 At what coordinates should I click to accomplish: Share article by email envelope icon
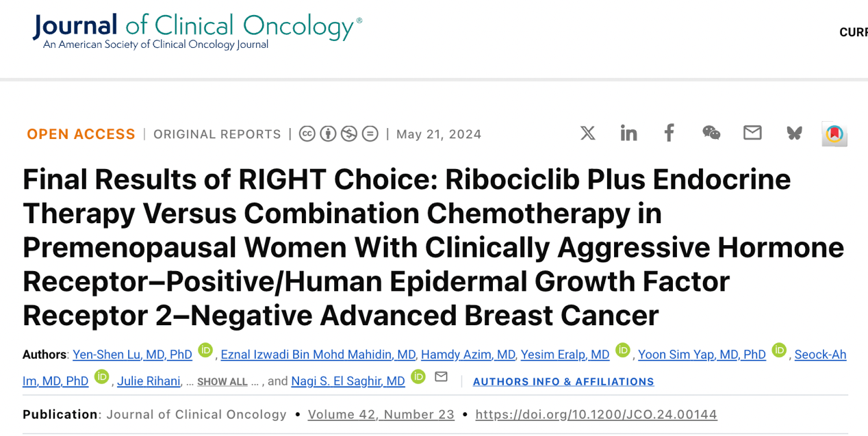click(752, 133)
